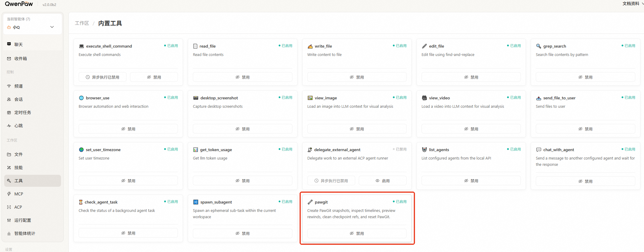Open 定时任务 scheduled tasks
Image resolution: width=644 pixels, height=252 pixels.
click(x=33, y=112)
